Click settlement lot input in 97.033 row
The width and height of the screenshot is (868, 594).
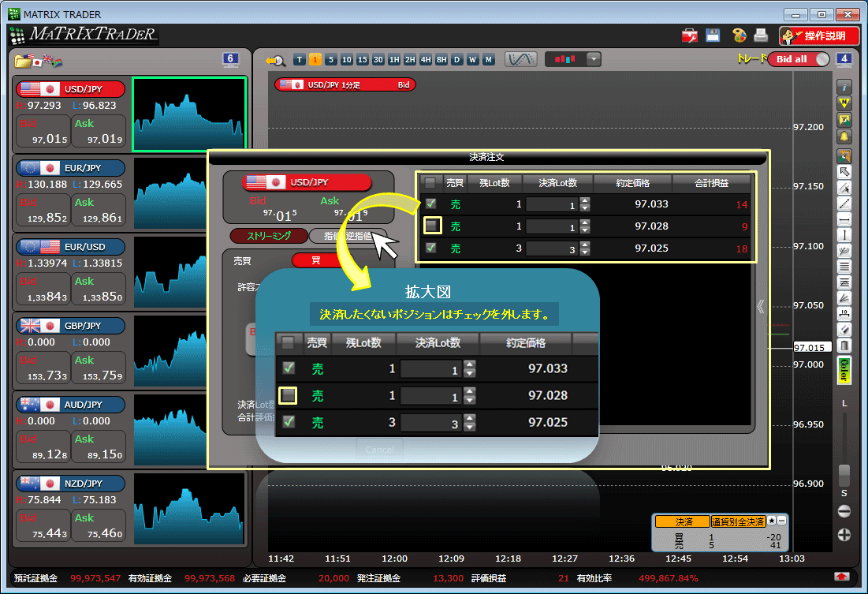(x=552, y=204)
